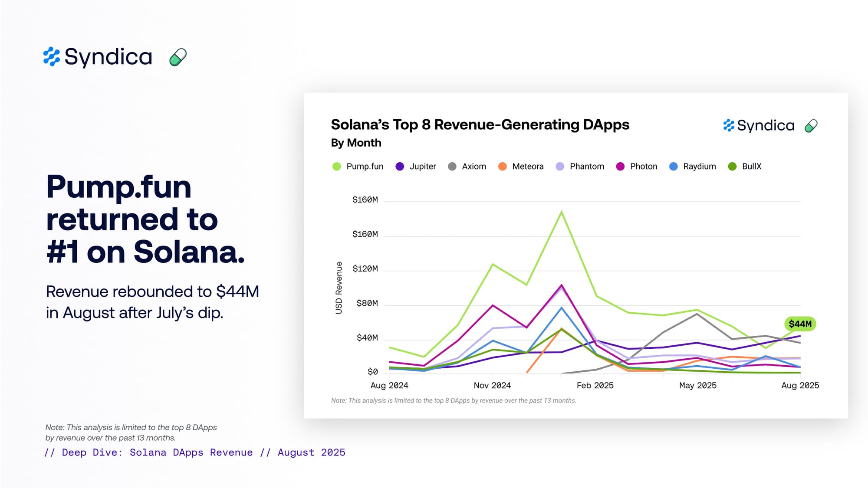Select the Pump.fun legend color dot
This screenshot has height=488, width=868.
[x=336, y=167]
